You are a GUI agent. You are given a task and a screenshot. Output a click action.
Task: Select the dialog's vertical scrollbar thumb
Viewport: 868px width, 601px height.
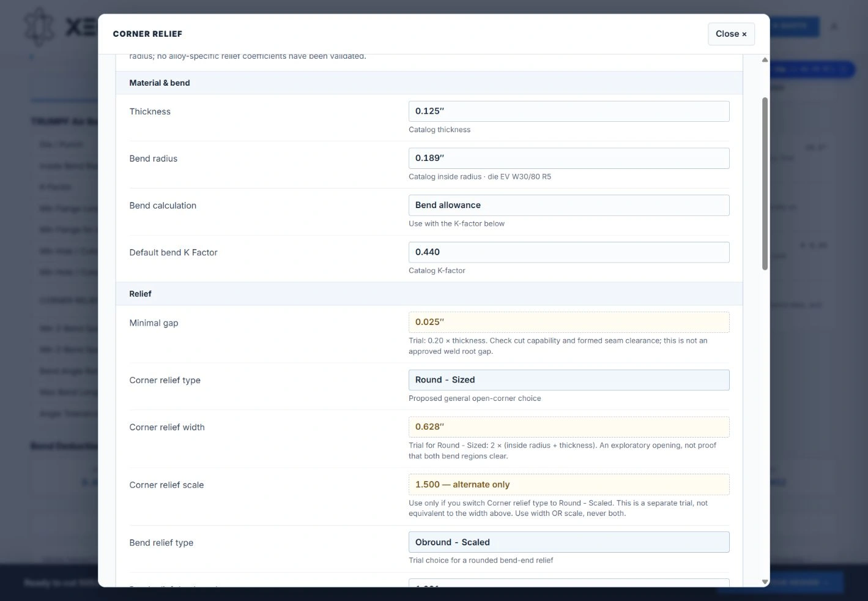(x=765, y=184)
